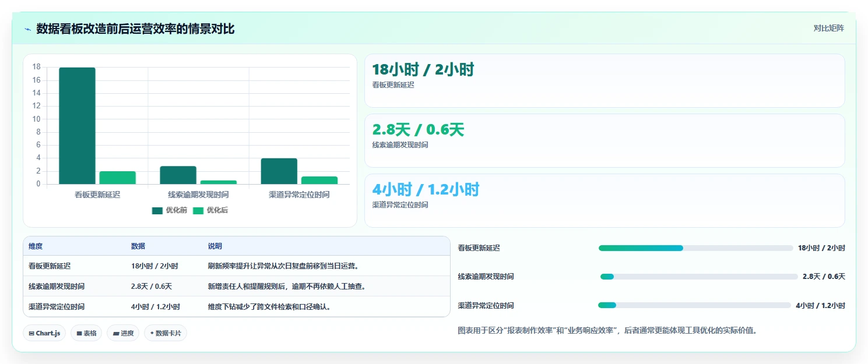
Task: Click the 进度 tag chip
Action: click(x=123, y=333)
